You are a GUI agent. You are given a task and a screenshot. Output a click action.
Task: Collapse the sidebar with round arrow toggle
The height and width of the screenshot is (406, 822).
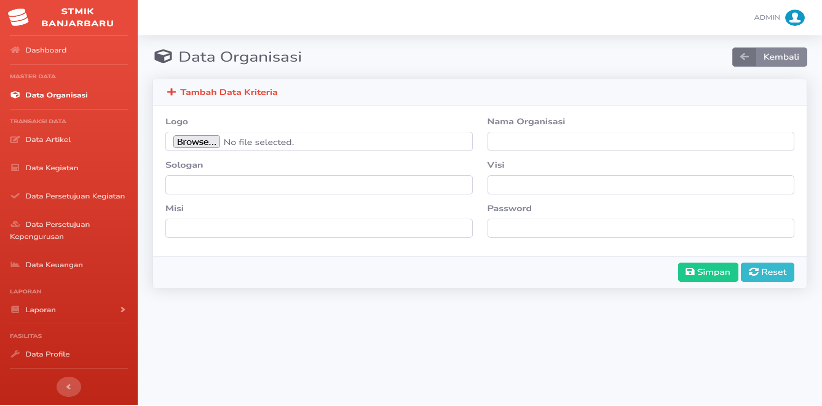69,387
